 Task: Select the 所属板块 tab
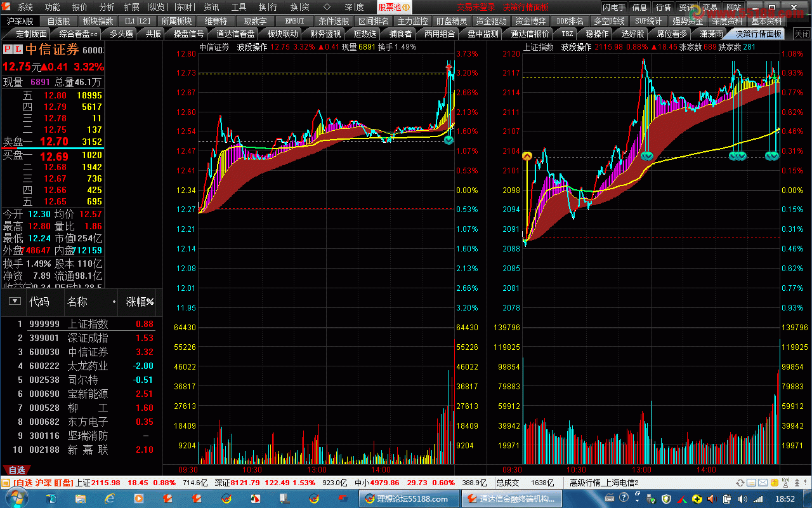(176, 21)
